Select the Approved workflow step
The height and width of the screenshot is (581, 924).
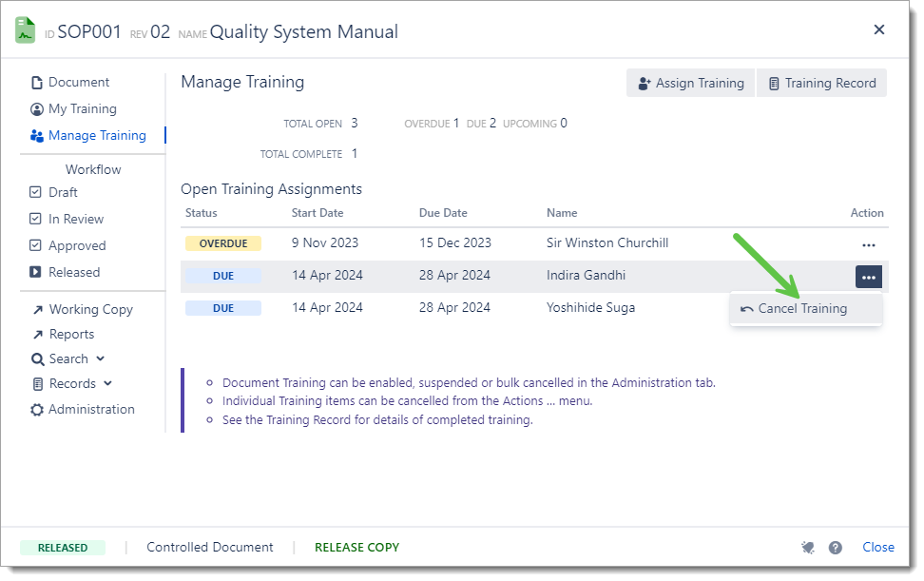[x=67, y=245]
